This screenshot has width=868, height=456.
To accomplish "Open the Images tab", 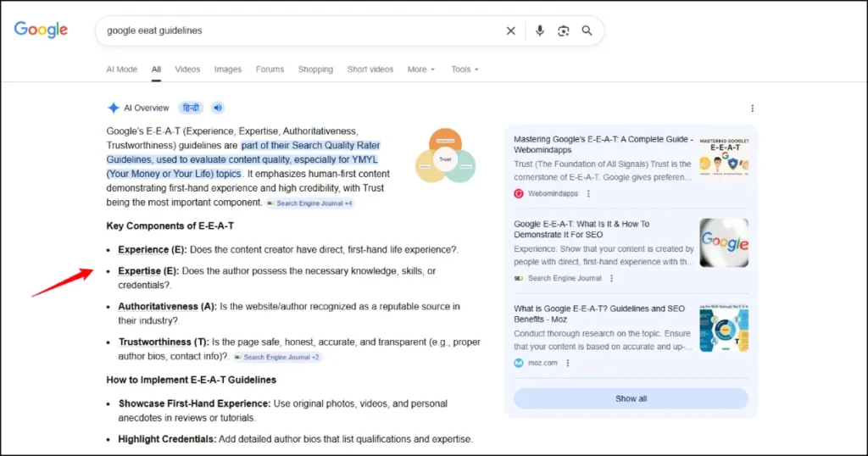I will point(228,70).
